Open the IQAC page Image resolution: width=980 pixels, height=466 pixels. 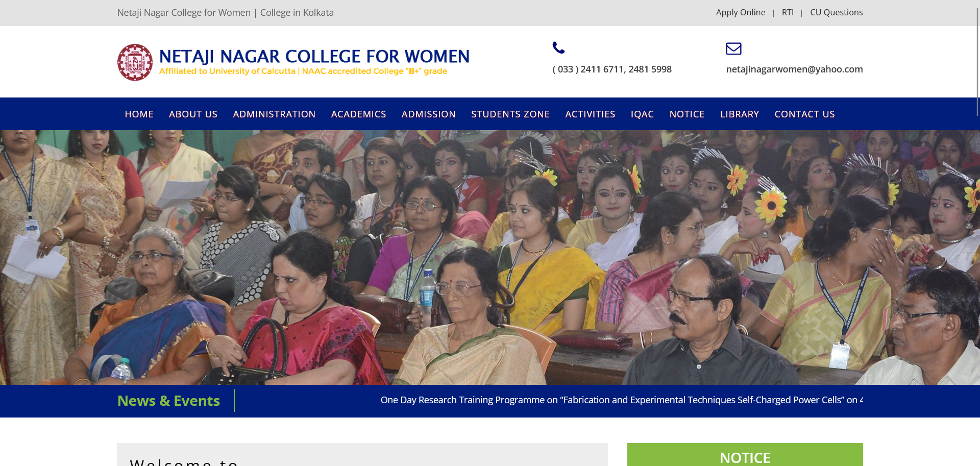(x=642, y=114)
